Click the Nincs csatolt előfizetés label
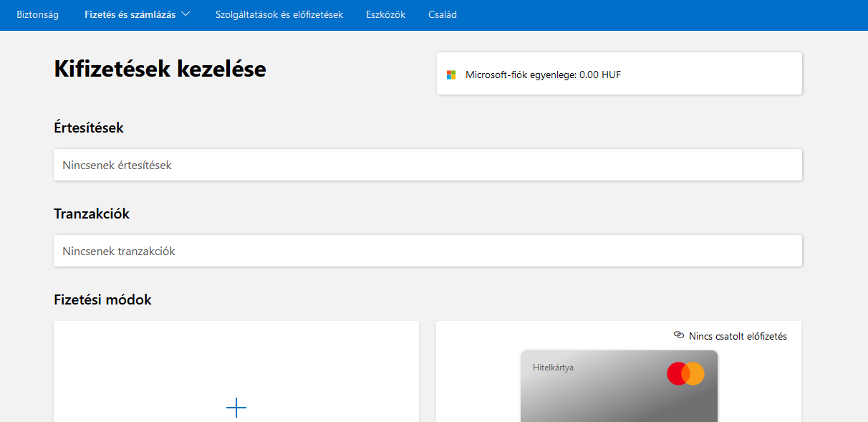Image resolution: width=868 pixels, height=422 pixels. [x=738, y=336]
